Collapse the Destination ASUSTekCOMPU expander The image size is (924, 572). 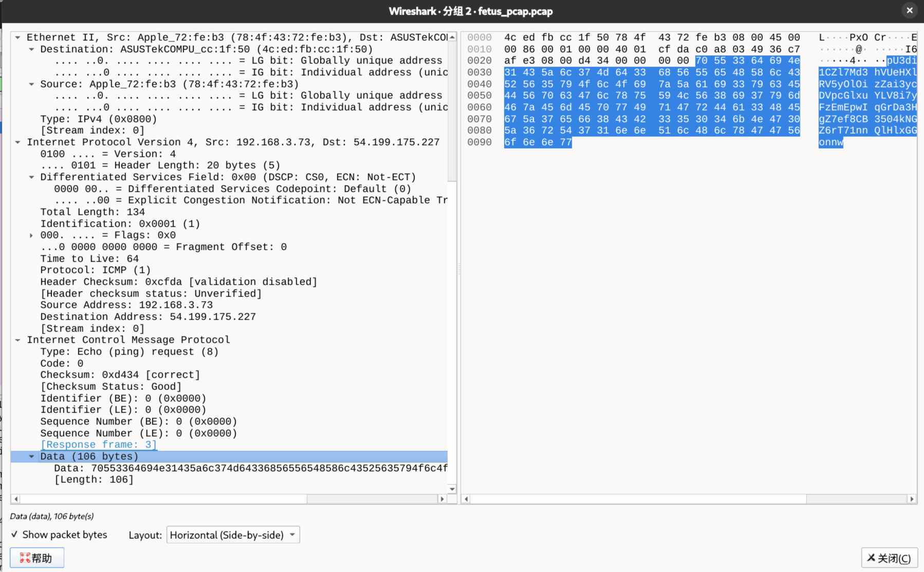[x=31, y=49]
